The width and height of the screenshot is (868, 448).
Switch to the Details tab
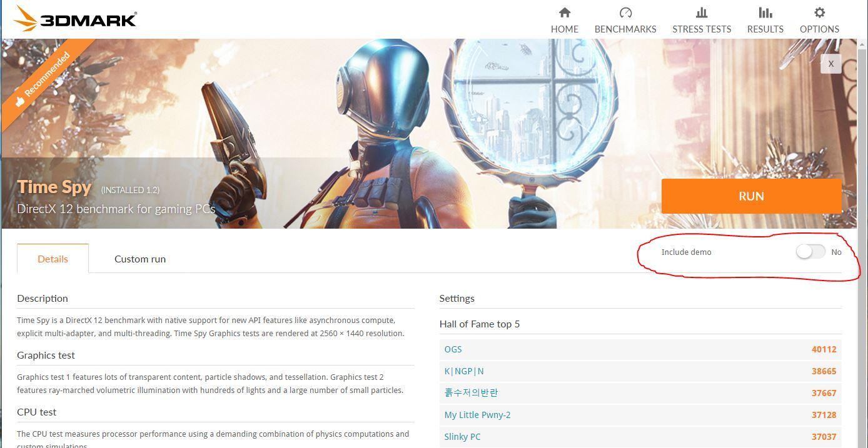(53, 259)
